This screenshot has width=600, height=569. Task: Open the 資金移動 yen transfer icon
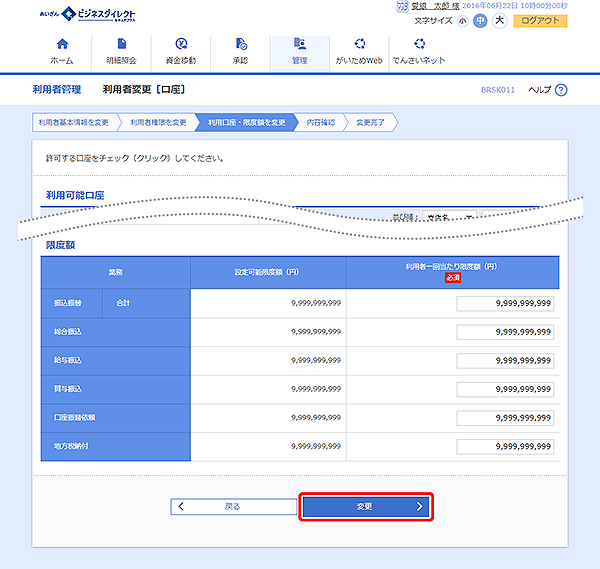click(x=181, y=44)
